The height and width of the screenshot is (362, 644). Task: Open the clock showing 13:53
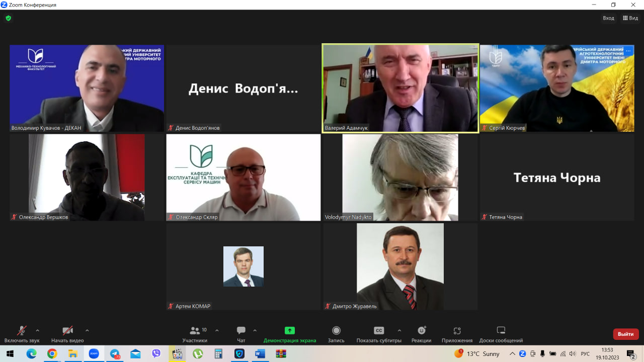click(x=608, y=353)
